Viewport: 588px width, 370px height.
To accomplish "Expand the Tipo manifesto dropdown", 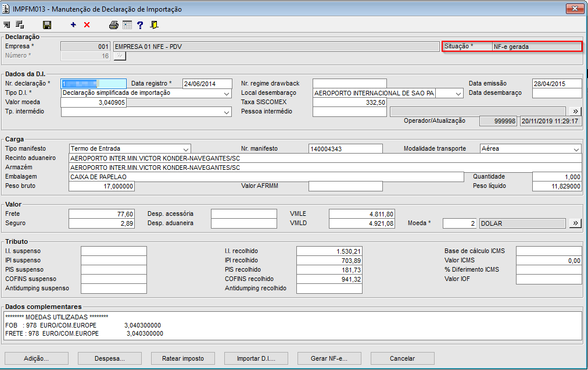I will pyautogui.click(x=185, y=149).
